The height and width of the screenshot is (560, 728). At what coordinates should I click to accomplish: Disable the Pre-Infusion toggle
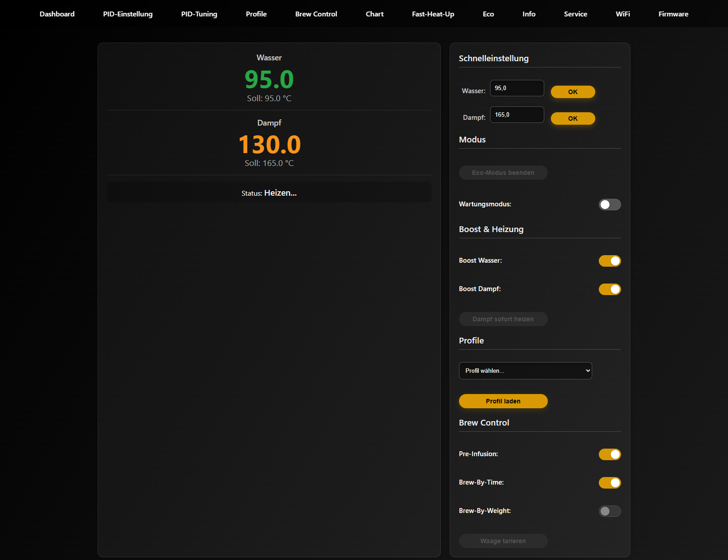click(609, 454)
